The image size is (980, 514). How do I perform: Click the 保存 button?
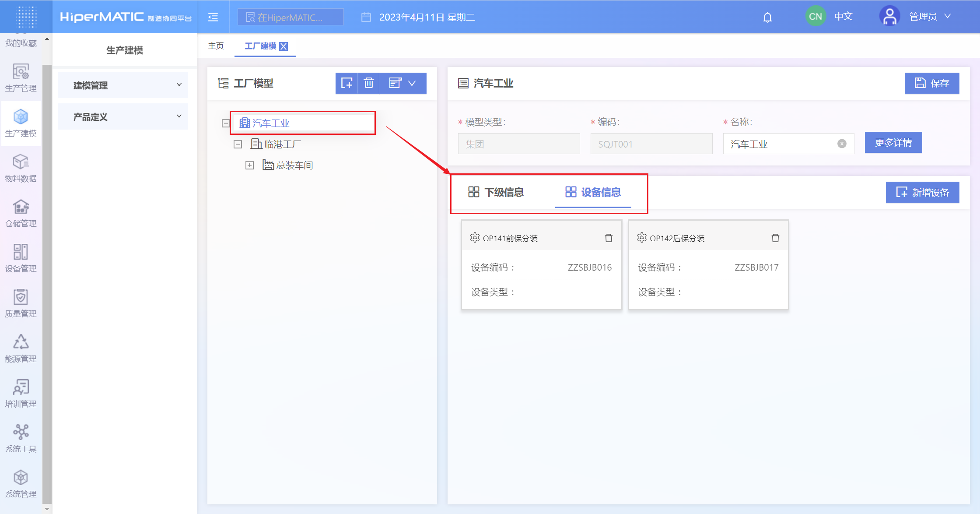pos(932,83)
